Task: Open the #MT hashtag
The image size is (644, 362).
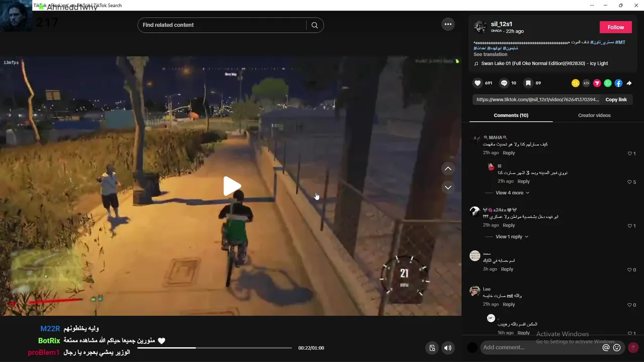Action: point(620,42)
